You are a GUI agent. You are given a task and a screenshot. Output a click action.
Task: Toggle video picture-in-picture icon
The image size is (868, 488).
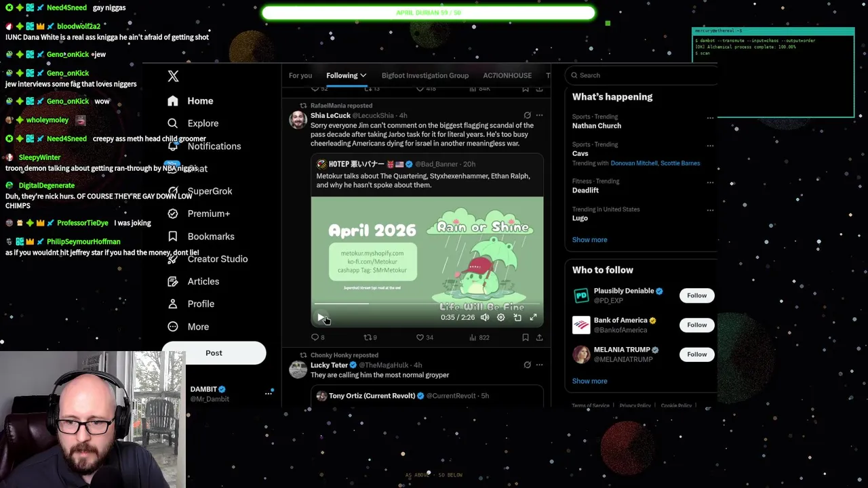tap(517, 317)
